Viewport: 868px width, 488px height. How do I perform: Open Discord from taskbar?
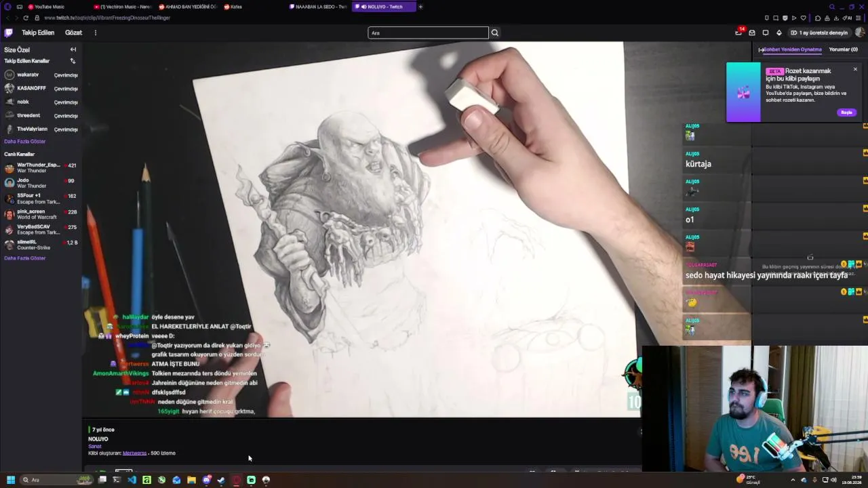click(206, 480)
